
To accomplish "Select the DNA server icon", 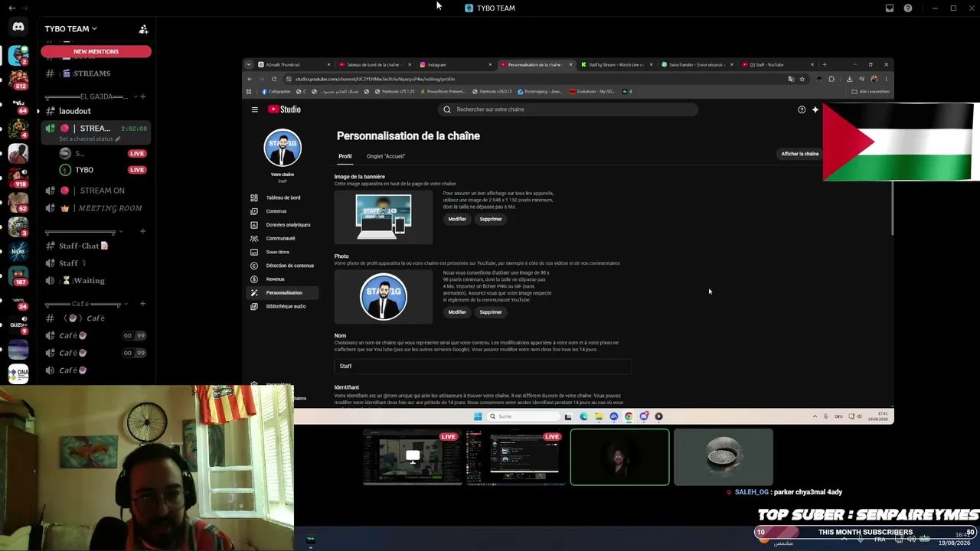I will click(x=18, y=373).
